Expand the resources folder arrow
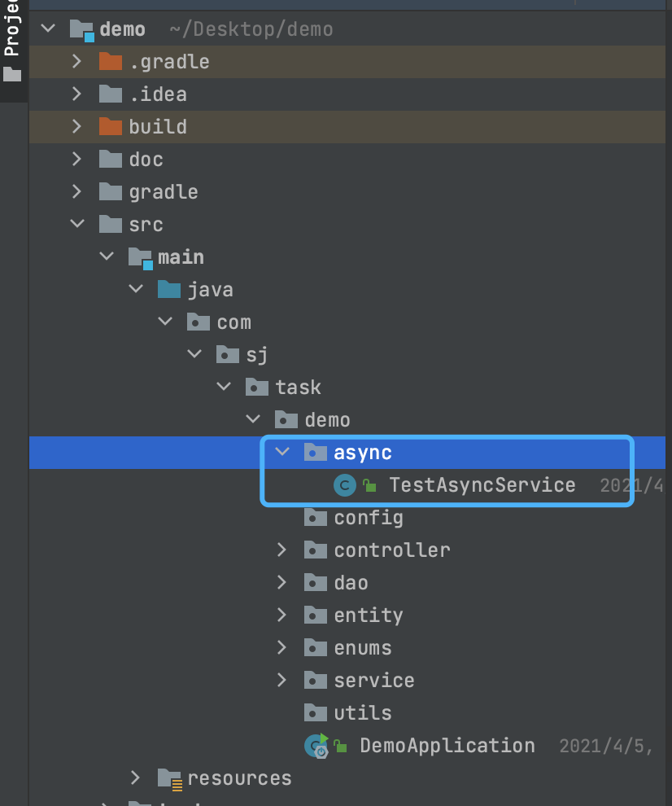The width and height of the screenshot is (672, 806). [x=136, y=778]
